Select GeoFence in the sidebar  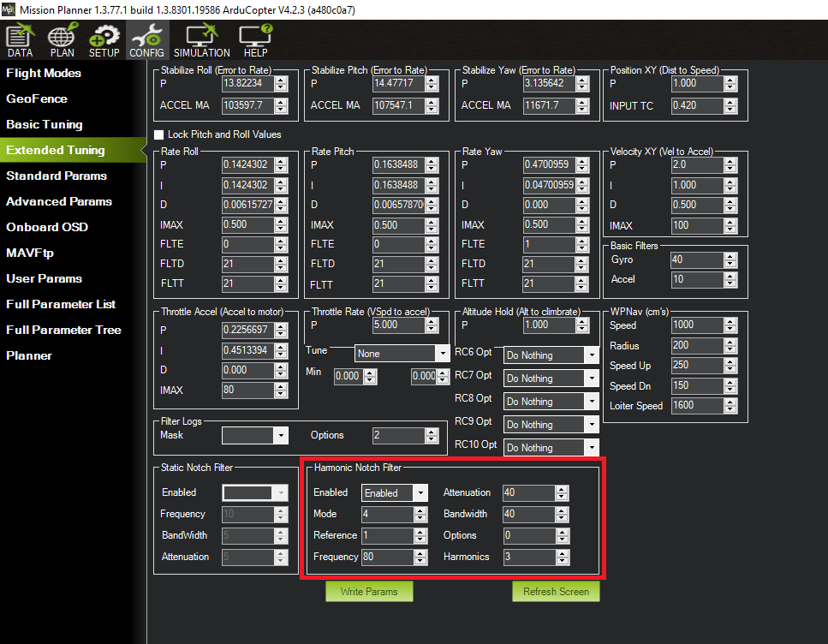37,98
